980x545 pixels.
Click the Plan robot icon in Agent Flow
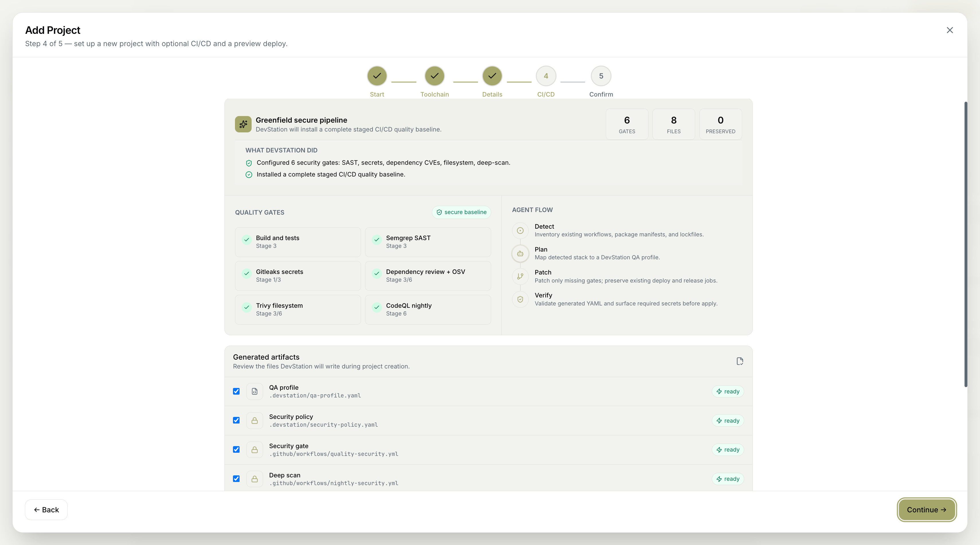[520, 253]
